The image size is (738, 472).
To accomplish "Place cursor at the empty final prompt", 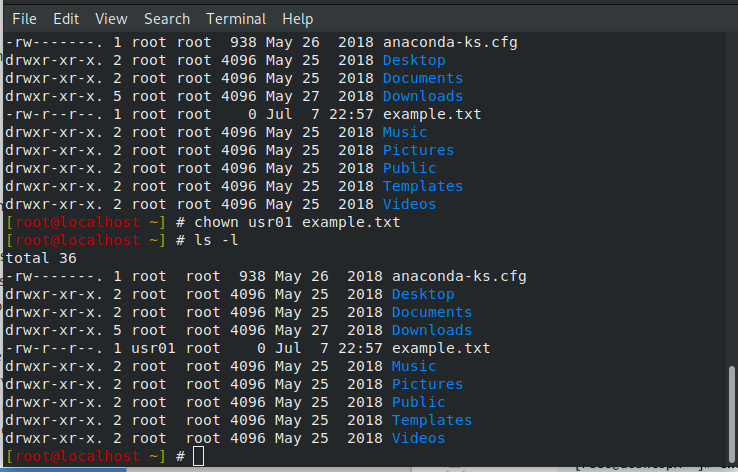I will coord(198,456).
